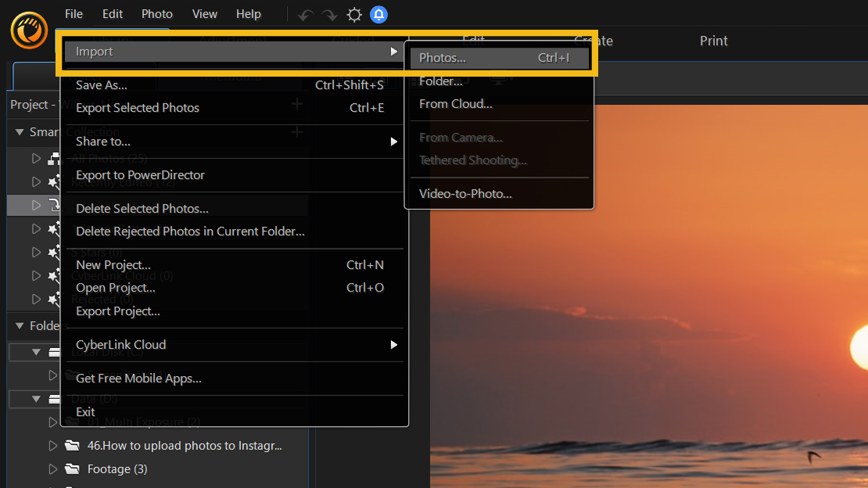868x488 pixels.
Task: Open preferences via the gear icon
Action: pos(354,15)
